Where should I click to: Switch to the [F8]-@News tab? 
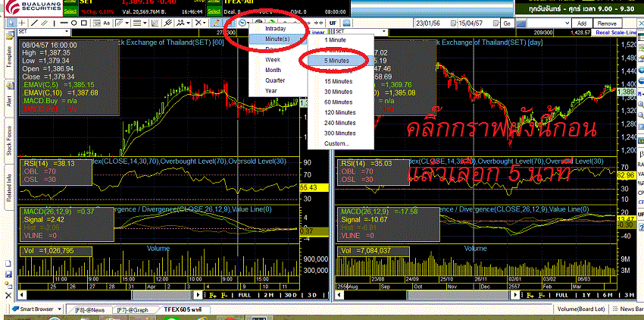[90, 309]
